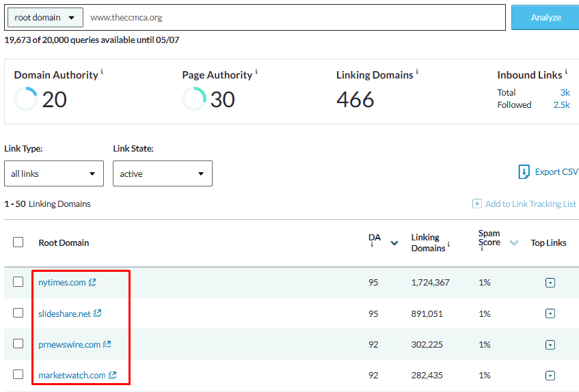Check the marketwatch.com row checkbox
579x392 pixels.
18,374
